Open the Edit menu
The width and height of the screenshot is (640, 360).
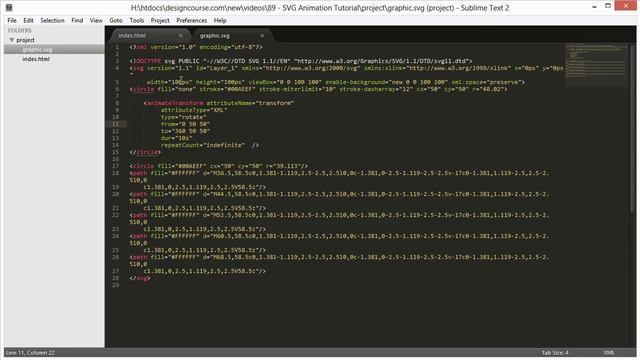coord(28,20)
